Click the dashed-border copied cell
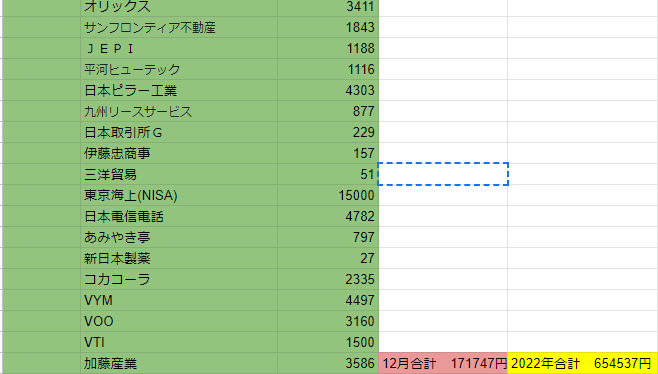Screen dimensions: 658x374 tap(443, 174)
